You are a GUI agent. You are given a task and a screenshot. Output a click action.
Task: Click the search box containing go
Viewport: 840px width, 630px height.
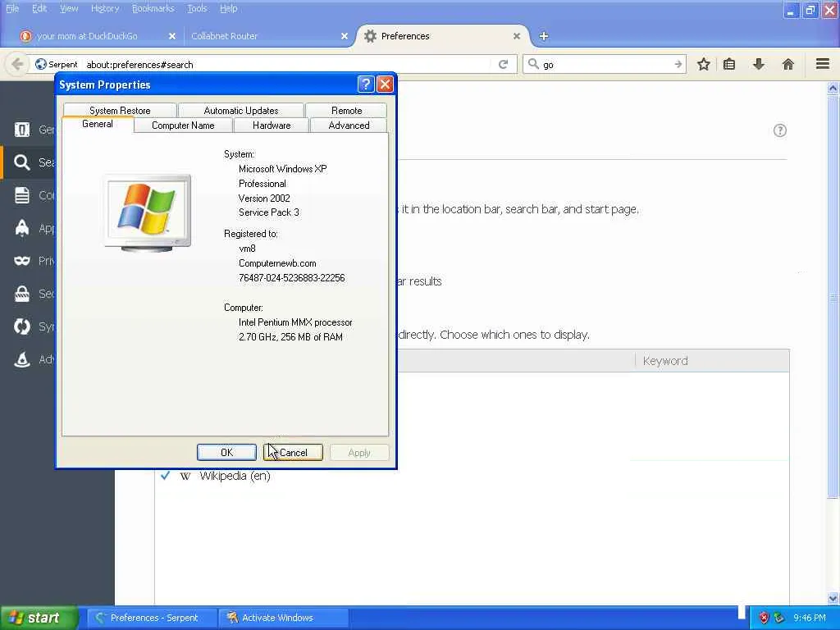pos(605,64)
